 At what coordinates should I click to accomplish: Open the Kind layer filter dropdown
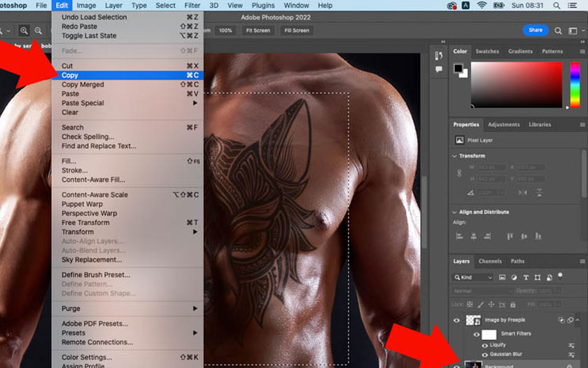coord(474,278)
